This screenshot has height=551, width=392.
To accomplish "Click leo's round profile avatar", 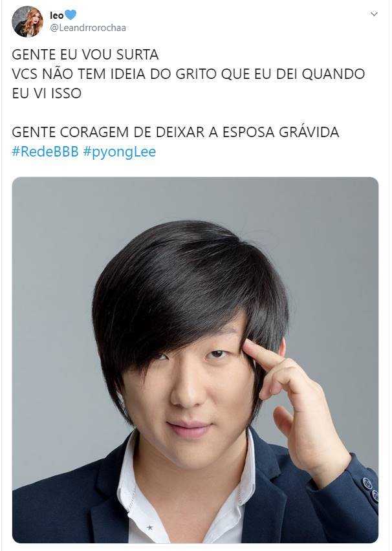I will (27, 21).
